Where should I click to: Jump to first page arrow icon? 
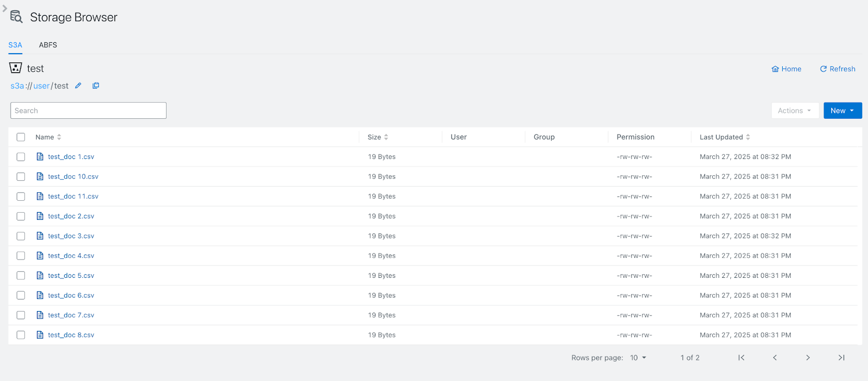coord(741,358)
